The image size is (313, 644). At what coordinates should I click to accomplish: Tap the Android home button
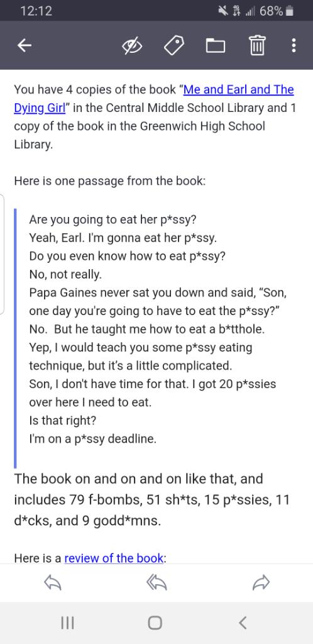tap(155, 623)
